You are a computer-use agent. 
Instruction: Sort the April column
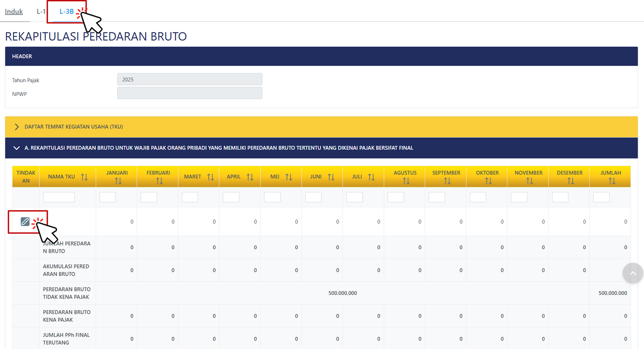click(250, 177)
